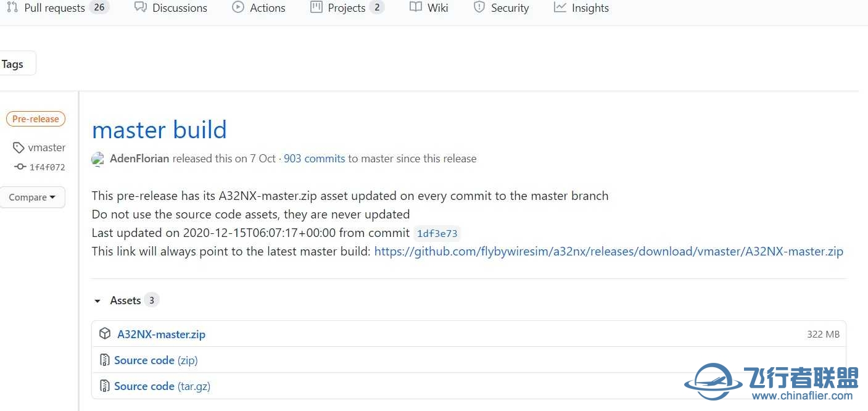Screen dimensions: 868x411
Task: Click the tag icon beside vmaster
Action: 19,147
